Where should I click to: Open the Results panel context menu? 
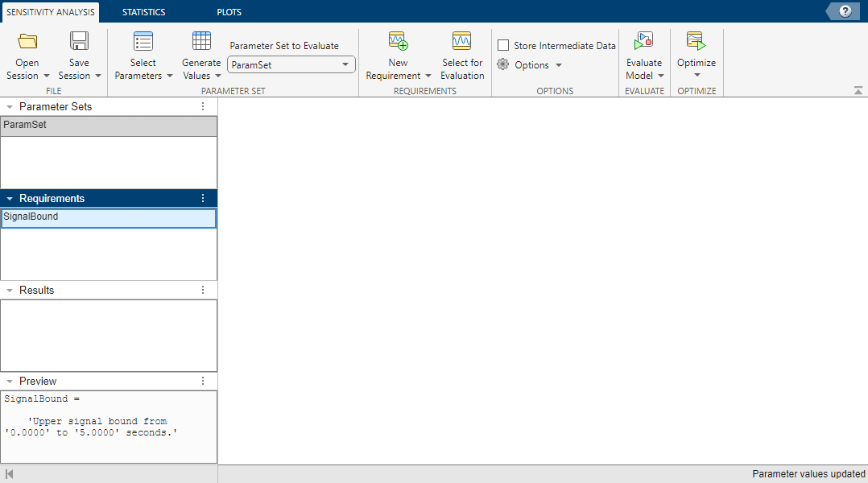(203, 290)
